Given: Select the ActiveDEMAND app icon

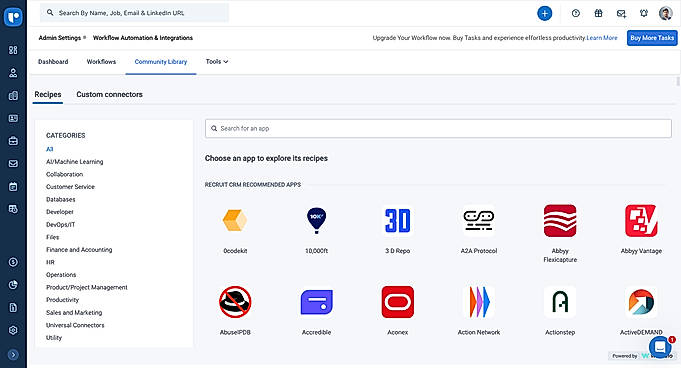Looking at the screenshot, I should pos(641,302).
